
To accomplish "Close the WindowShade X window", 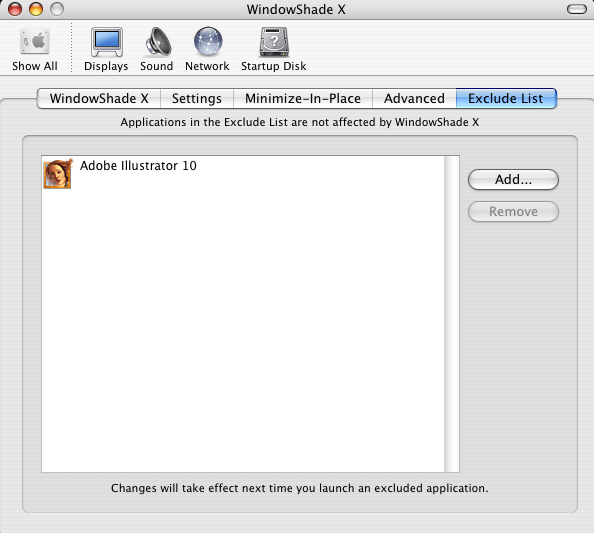I will point(15,9).
